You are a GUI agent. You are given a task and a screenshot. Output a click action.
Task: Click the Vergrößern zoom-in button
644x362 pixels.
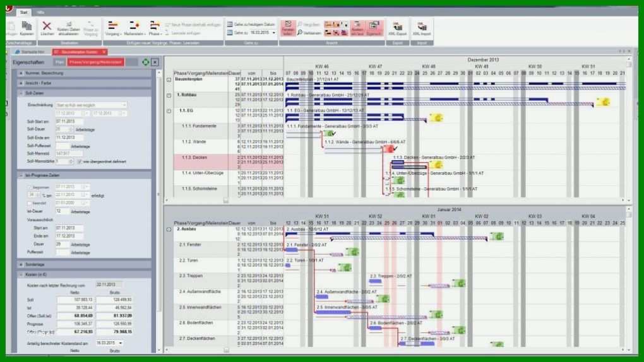point(309,25)
